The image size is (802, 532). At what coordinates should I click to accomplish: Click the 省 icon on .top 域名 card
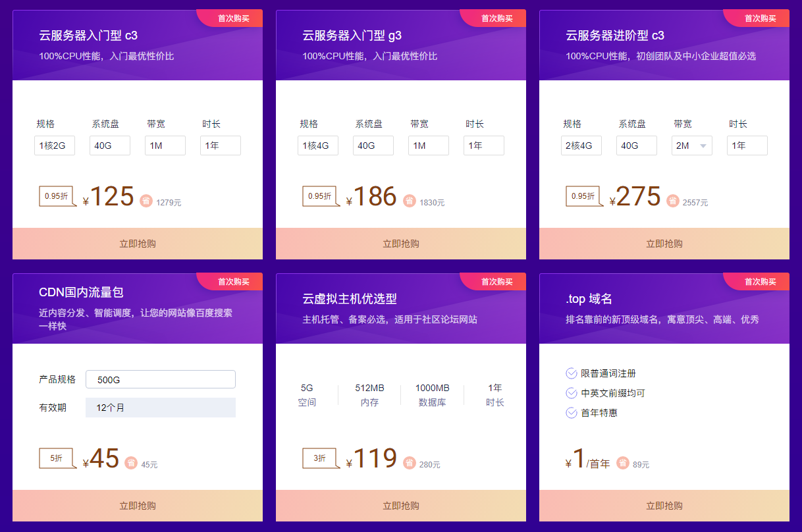(x=622, y=463)
